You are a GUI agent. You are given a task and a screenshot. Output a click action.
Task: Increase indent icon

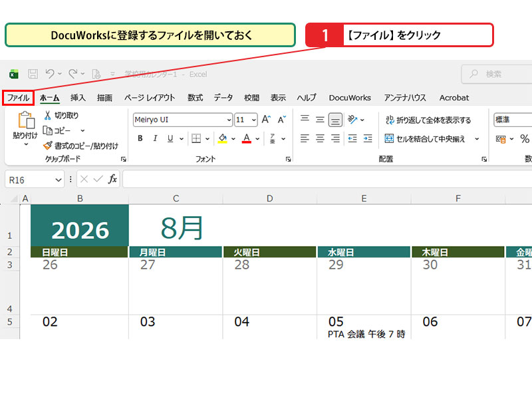(368, 138)
